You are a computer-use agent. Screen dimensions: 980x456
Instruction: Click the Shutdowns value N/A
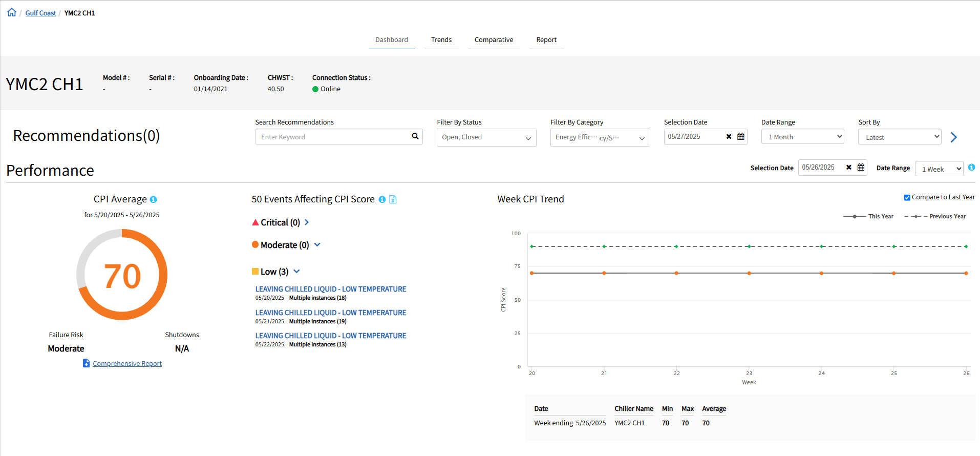click(182, 348)
